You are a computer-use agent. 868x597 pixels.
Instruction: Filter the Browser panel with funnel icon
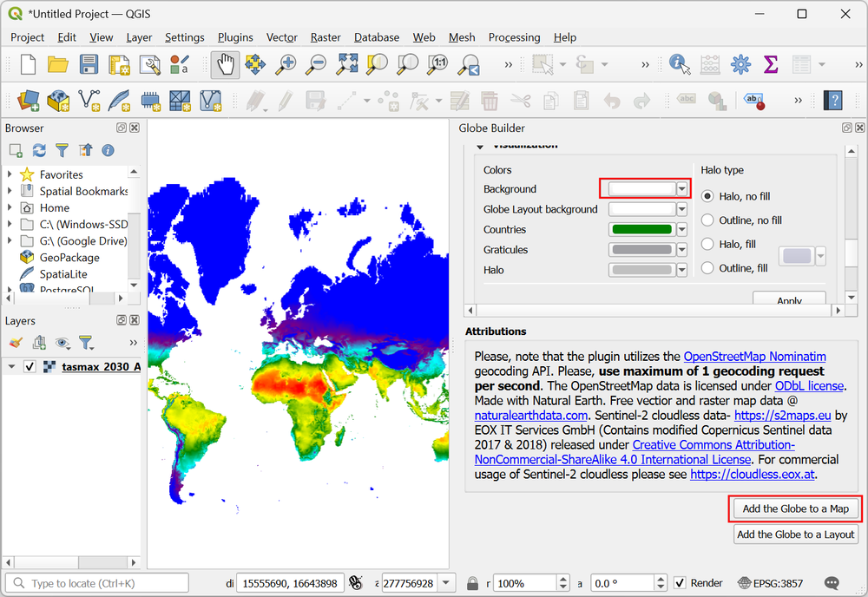coord(62,150)
